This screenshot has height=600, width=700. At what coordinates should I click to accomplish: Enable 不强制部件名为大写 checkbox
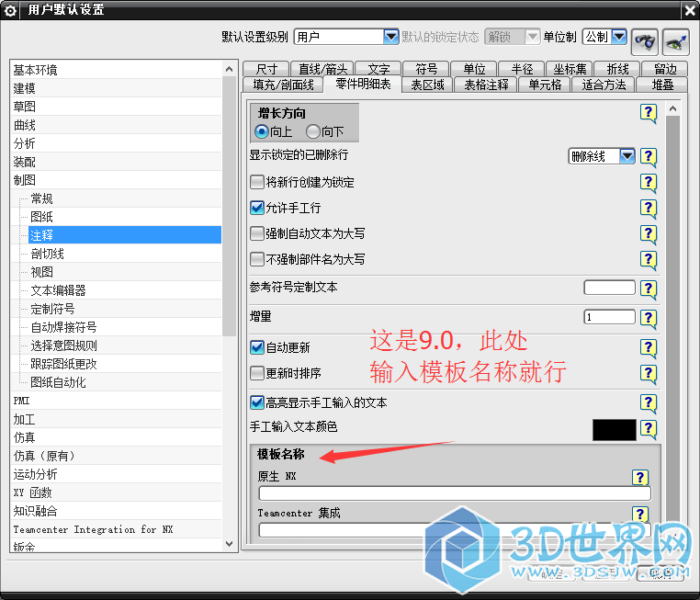click(x=257, y=259)
